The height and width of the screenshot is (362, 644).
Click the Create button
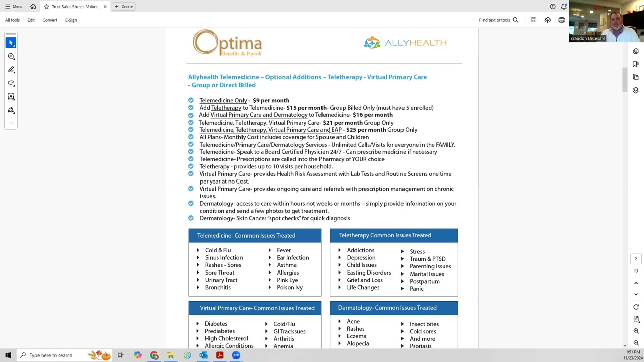pos(124,6)
